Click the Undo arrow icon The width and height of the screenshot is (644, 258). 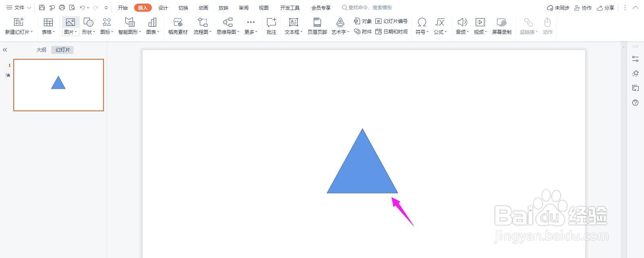(82, 8)
